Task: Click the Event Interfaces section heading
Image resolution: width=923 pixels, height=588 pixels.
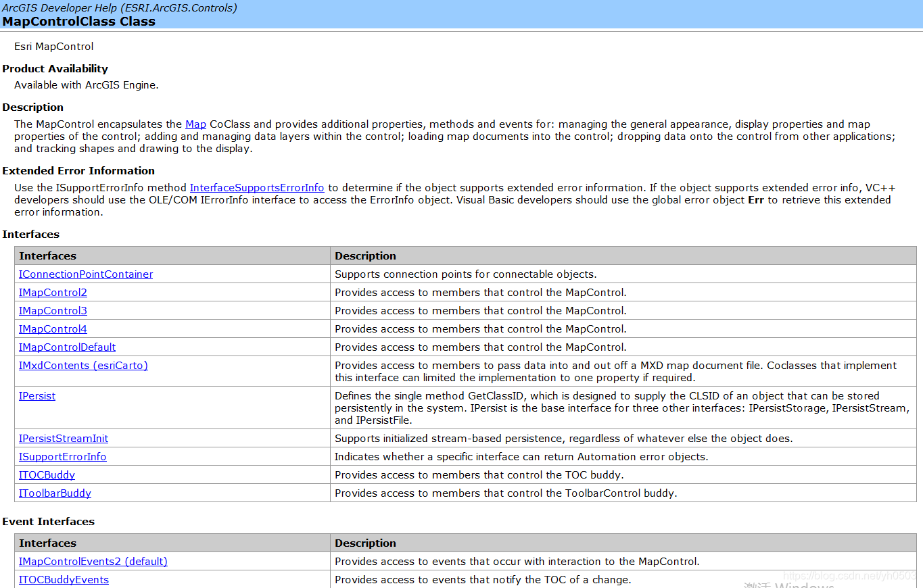Action: click(48, 522)
